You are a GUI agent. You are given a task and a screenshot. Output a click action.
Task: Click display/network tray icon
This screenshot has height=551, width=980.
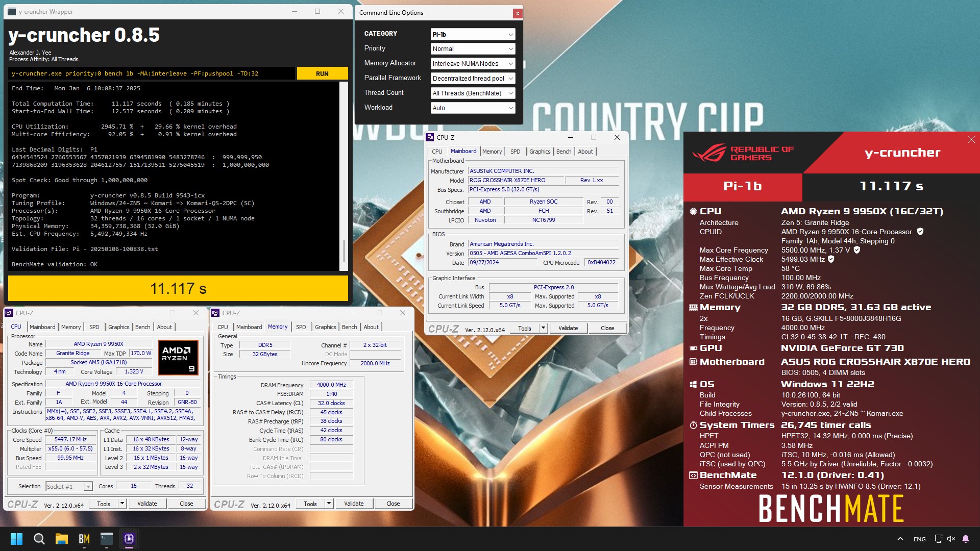[939, 539]
